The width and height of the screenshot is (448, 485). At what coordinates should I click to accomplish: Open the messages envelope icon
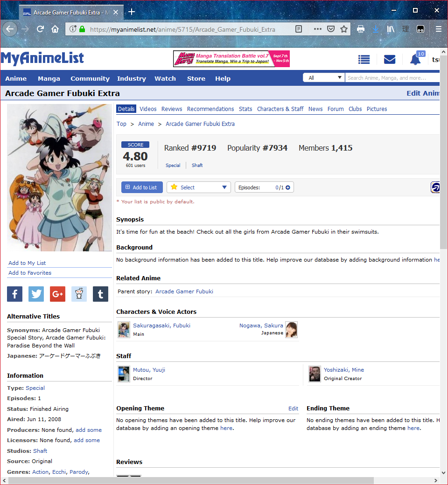(x=390, y=59)
